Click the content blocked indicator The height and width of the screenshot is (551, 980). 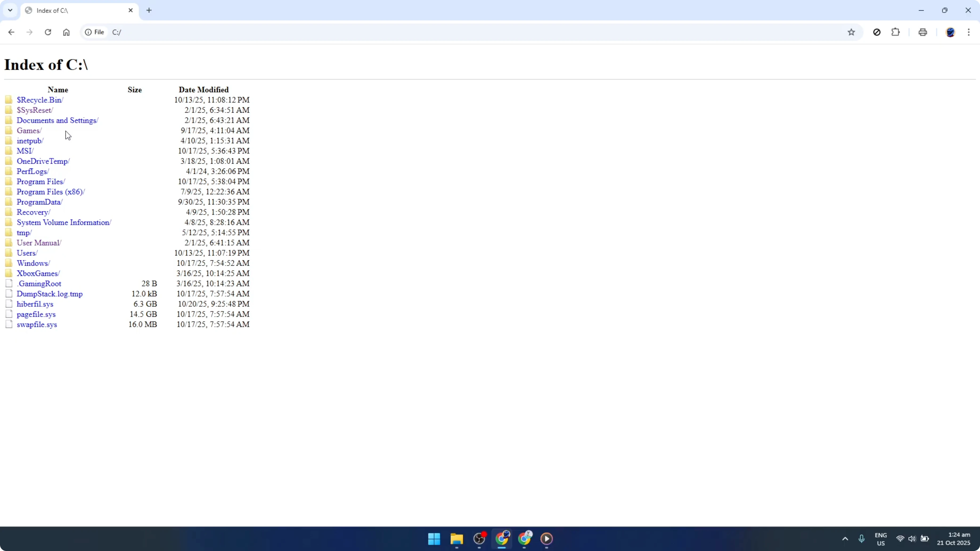coord(876,32)
